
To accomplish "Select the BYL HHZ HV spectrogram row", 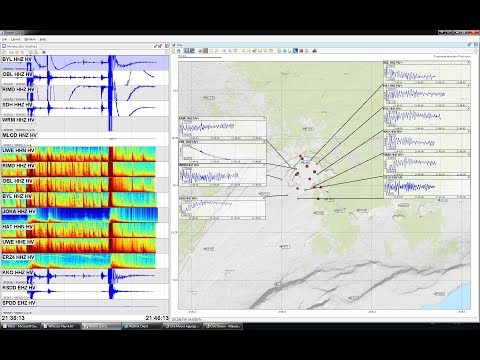I will coord(85,200).
